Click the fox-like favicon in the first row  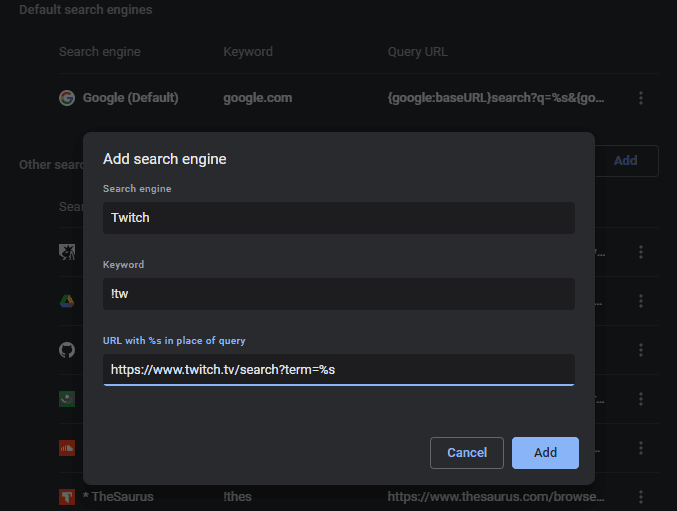[67, 252]
